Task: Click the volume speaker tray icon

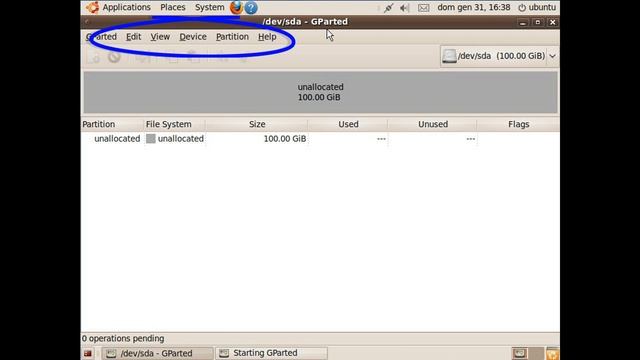Action: pos(404,8)
